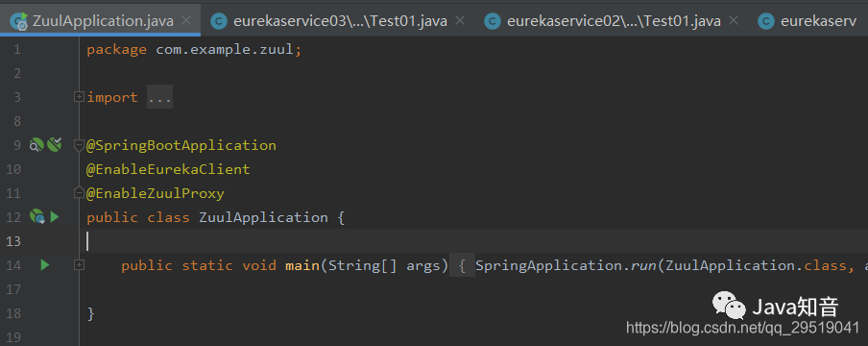This screenshot has width=868, height=346.
Task: Click the closing brace on line 18
Action: tap(91, 314)
